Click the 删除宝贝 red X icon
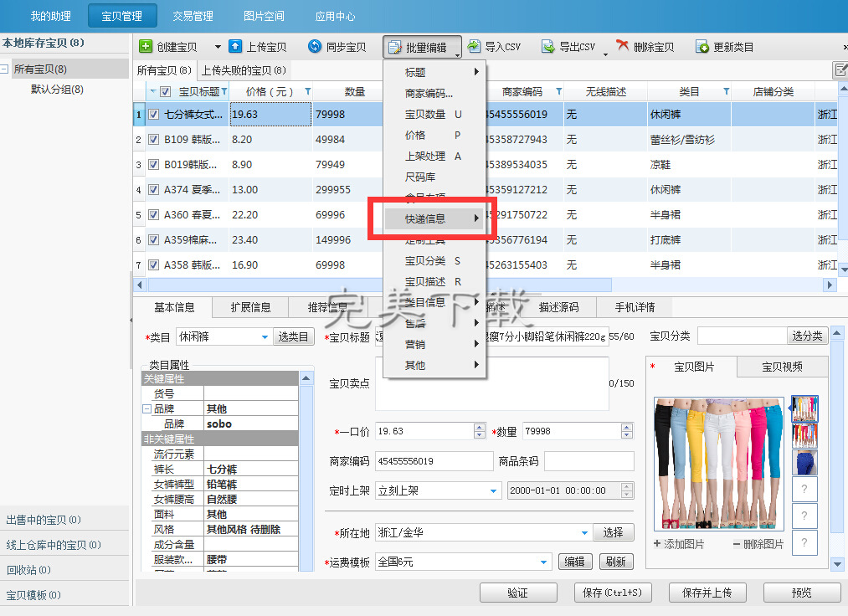Screen dimensions: 848x616 pyautogui.click(x=622, y=47)
